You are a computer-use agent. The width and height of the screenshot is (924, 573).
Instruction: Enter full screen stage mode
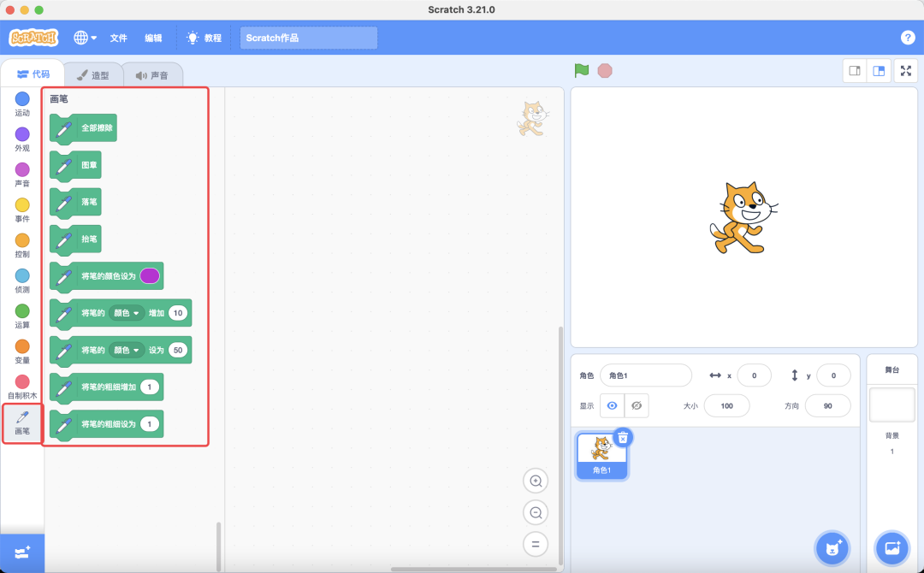click(x=906, y=71)
